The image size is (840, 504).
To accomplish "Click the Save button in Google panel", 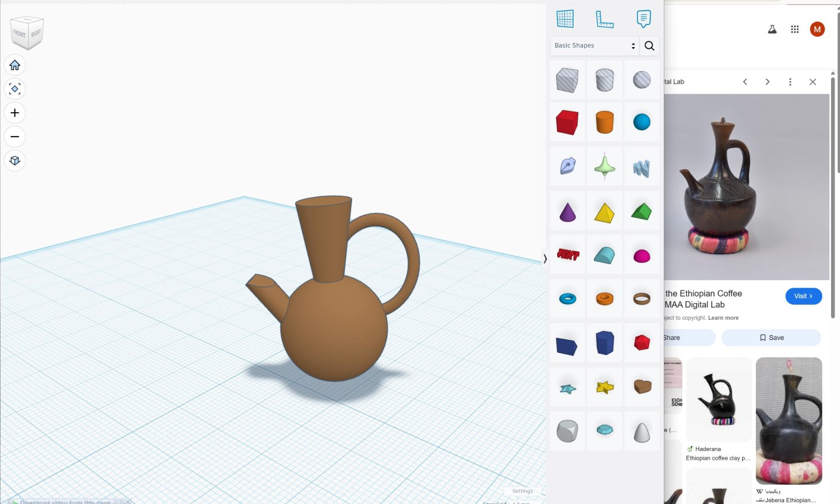I will coord(771,338).
